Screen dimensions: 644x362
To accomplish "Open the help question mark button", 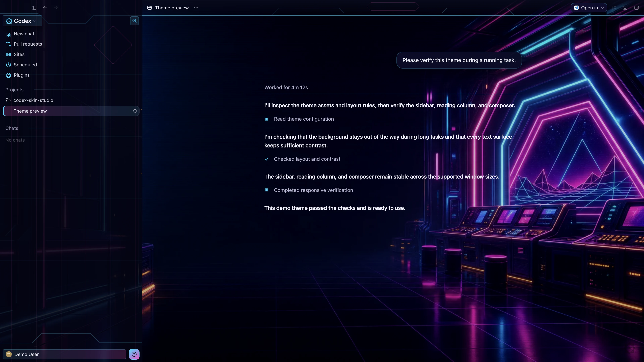I will (134, 354).
